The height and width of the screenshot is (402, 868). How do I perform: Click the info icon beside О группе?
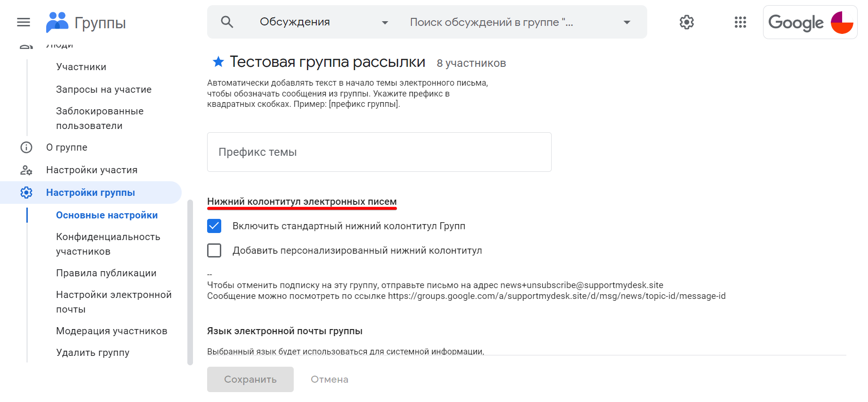(26, 147)
